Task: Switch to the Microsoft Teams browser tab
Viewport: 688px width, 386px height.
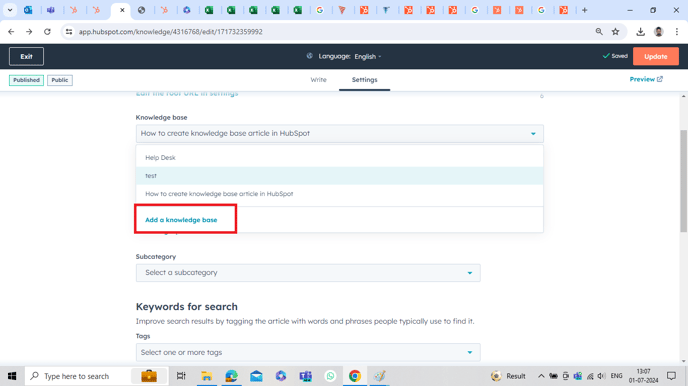Action: pos(51,10)
